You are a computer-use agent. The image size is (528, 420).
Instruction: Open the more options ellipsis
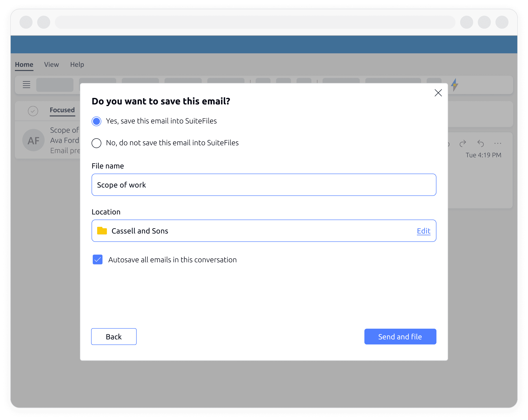click(x=498, y=143)
